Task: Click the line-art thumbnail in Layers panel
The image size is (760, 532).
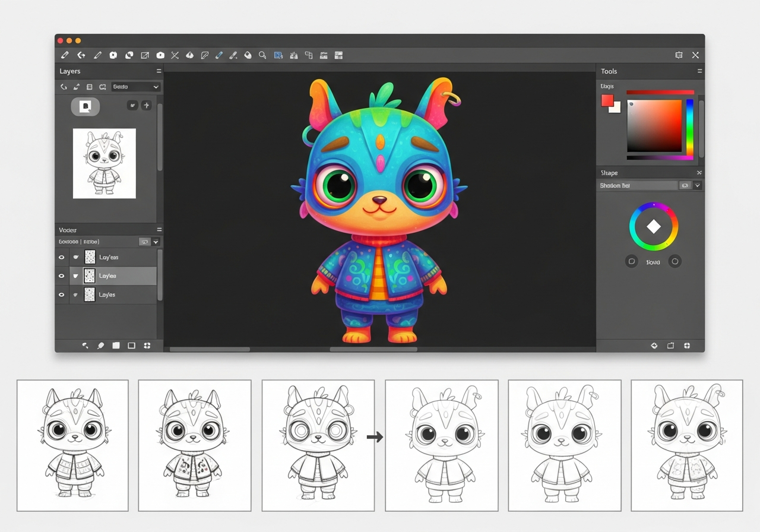Action: tap(104, 163)
